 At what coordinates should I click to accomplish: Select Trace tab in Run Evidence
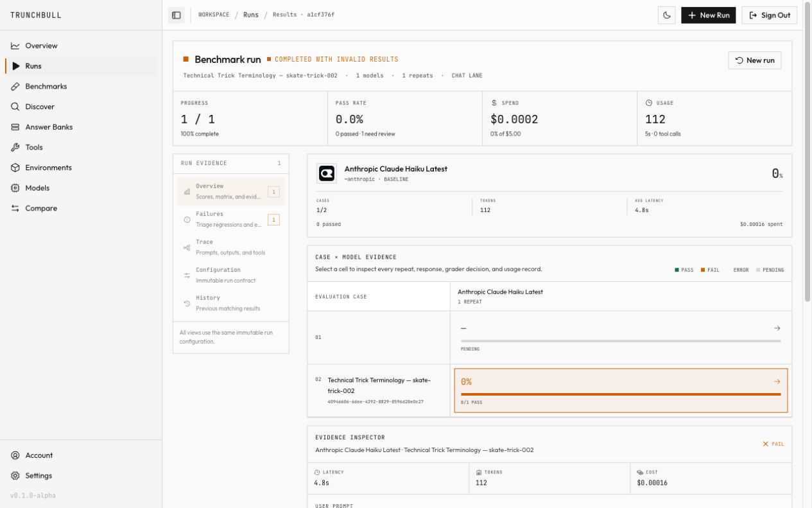click(230, 247)
